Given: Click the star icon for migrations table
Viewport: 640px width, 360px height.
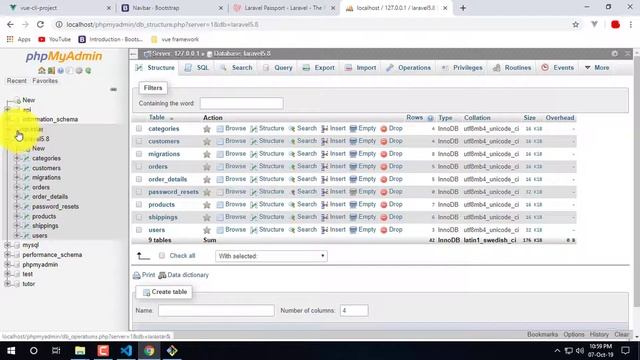Looking at the screenshot, I should pyautogui.click(x=207, y=154).
